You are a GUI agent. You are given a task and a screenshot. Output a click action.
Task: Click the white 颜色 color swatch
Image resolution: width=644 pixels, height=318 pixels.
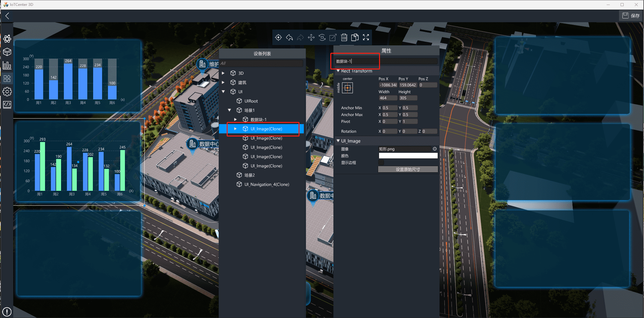click(x=408, y=156)
